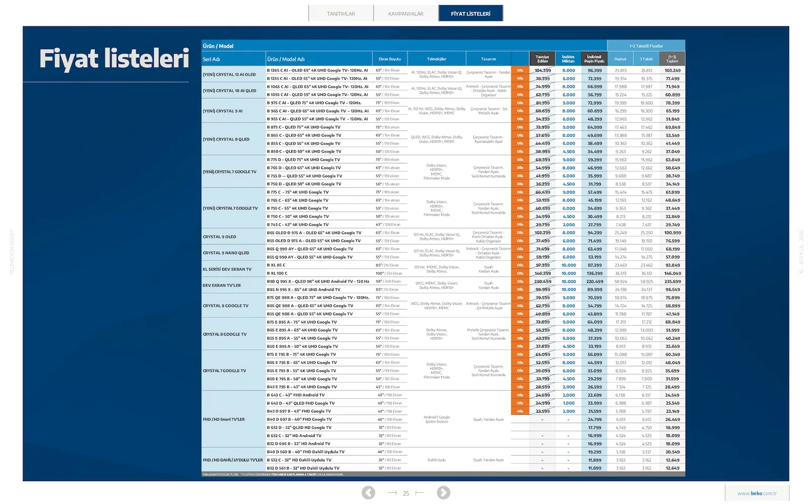Image resolution: width=812 pixels, height=504 pixels.
Task: Open the TANITIMLAR tab
Action: pos(341,14)
